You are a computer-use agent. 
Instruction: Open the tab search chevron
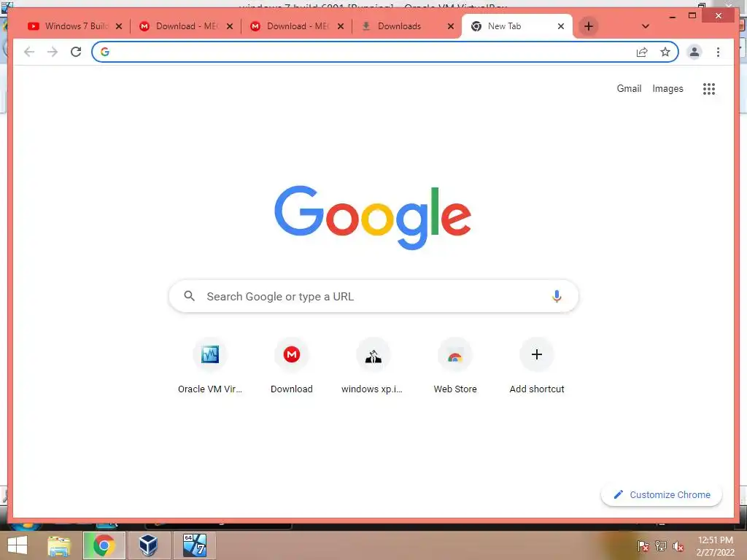(x=646, y=26)
